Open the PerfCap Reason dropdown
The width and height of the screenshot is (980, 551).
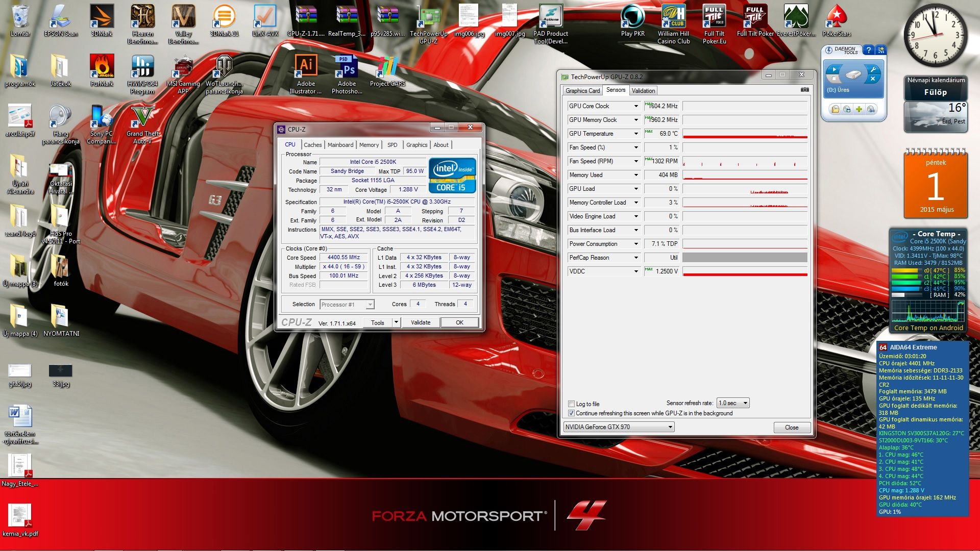[636, 258]
